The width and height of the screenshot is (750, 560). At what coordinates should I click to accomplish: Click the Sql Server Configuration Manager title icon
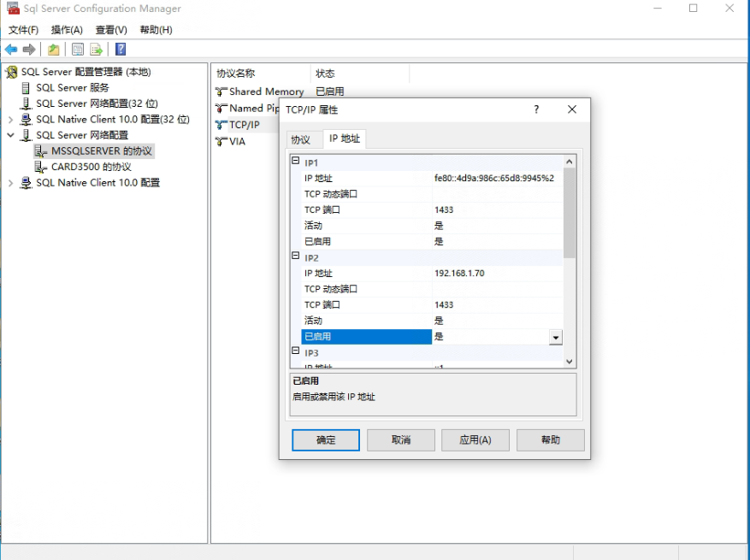[x=13, y=9]
